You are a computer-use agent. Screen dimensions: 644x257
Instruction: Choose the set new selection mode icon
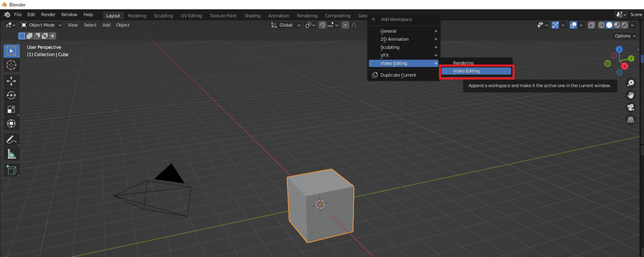point(22,36)
